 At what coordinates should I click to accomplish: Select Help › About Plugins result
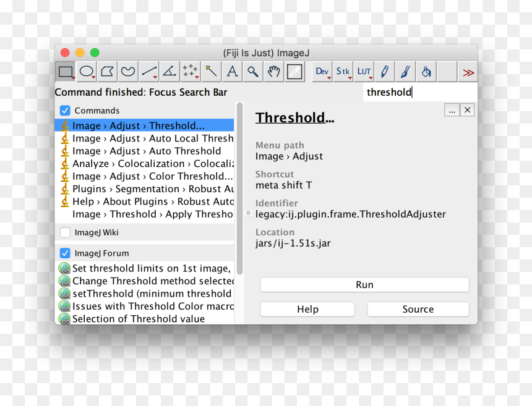click(144, 201)
